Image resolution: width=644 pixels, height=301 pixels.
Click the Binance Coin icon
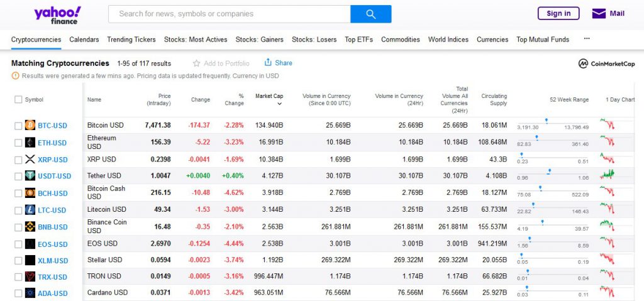click(30, 227)
